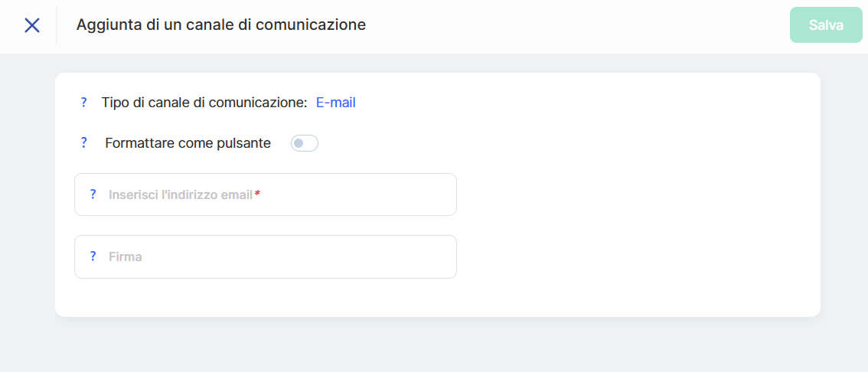Image resolution: width=868 pixels, height=372 pixels.
Task: Click the vertical divider beside close icon
Action: tap(57, 25)
